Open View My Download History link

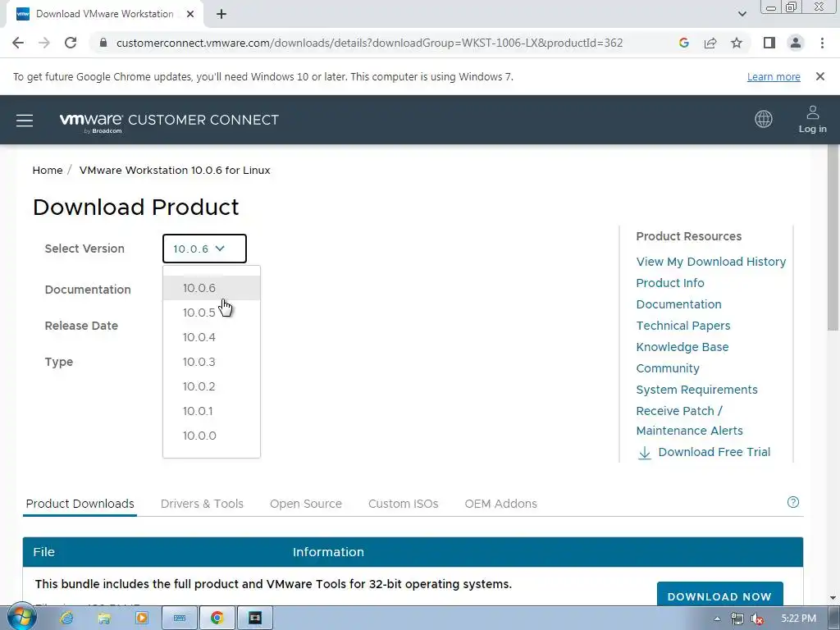(711, 262)
